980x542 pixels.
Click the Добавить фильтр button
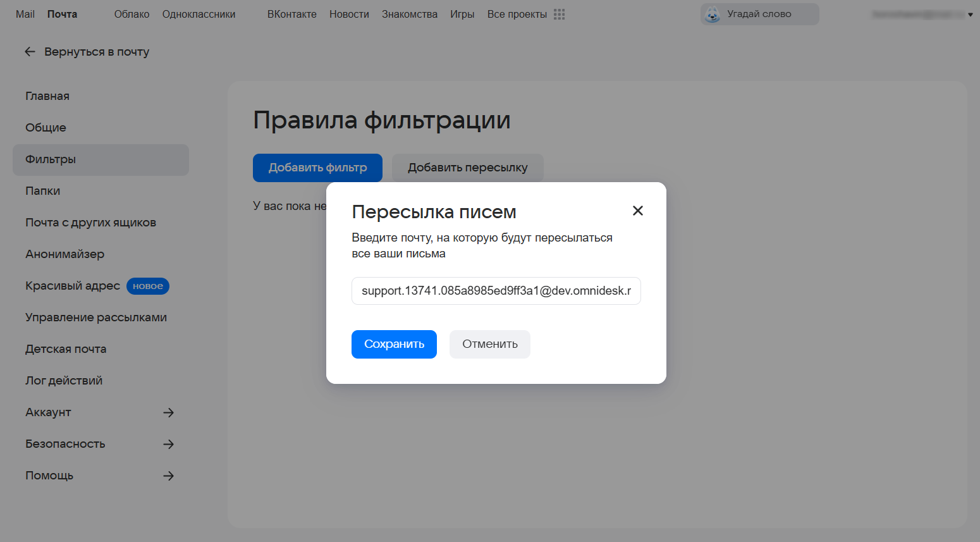click(x=317, y=168)
